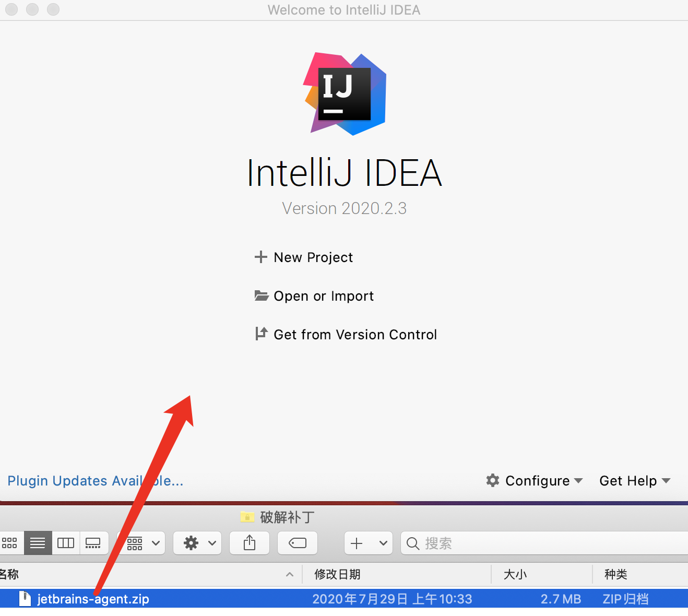Click the Get Help dropdown arrow
Viewport: 688px width, 616px height.
click(666, 480)
